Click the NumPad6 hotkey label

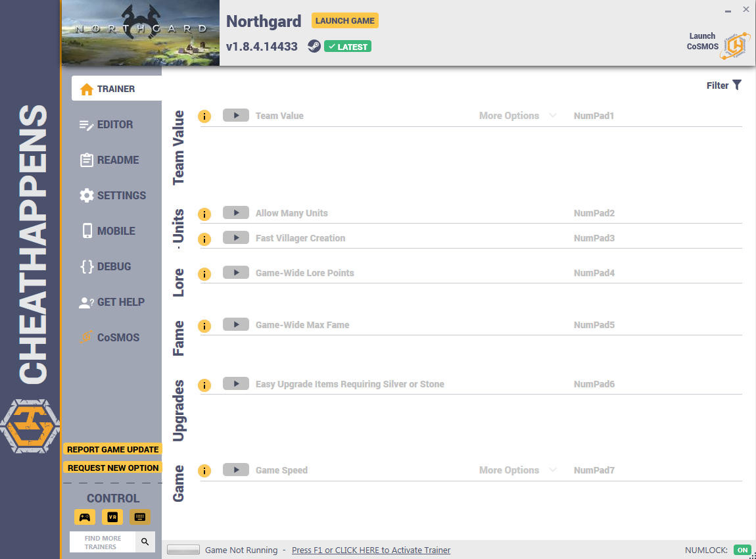pyautogui.click(x=594, y=385)
